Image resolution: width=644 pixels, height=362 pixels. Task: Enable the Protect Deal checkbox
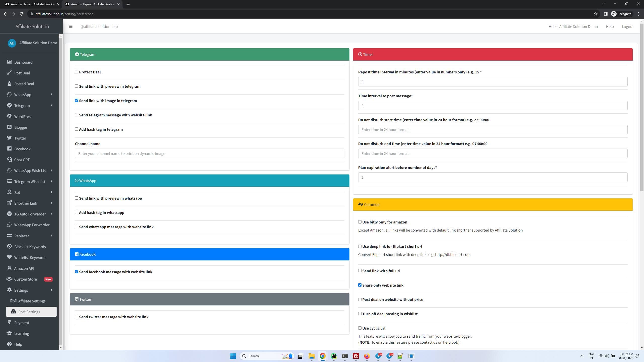tap(76, 72)
